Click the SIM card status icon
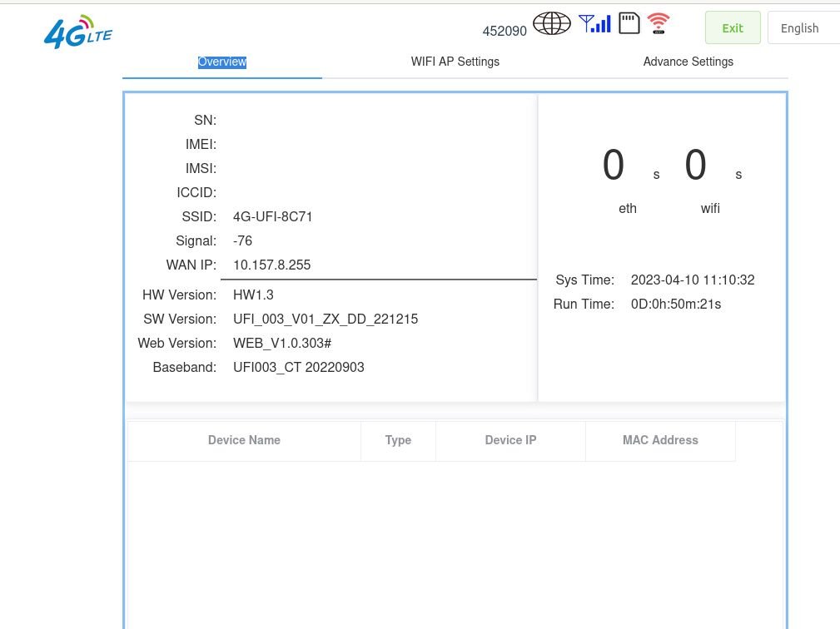 pos(629,23)
